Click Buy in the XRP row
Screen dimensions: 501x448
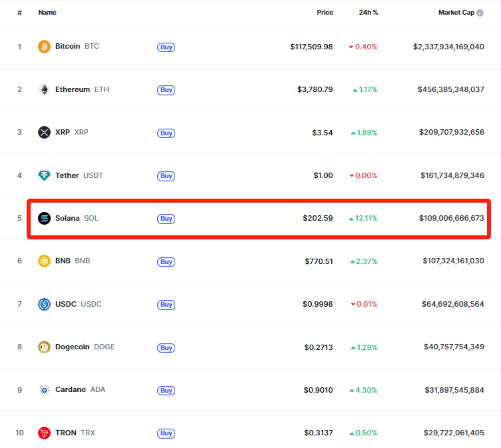pyautogui.click(x=166, y=133)
